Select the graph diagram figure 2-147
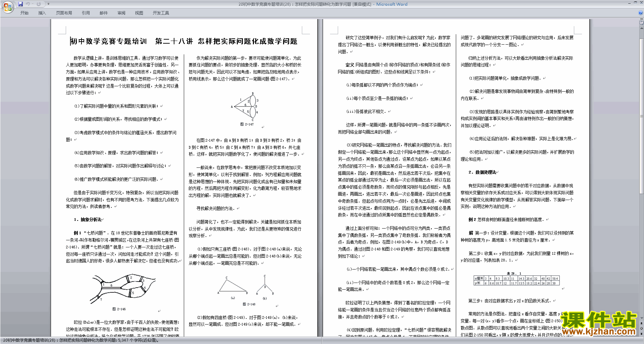The height and width of the screenshot is (344, 644). point(245,107)
